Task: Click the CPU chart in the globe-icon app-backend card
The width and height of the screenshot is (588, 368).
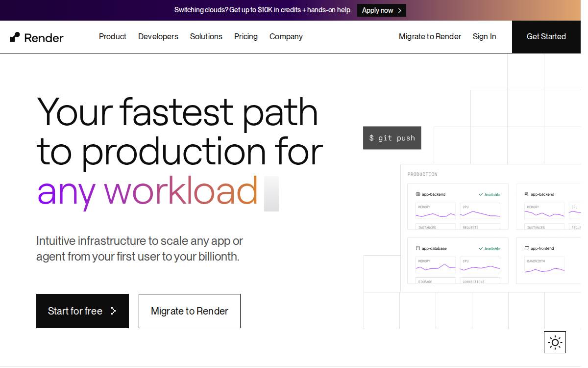Action: [x=480, y=211]
